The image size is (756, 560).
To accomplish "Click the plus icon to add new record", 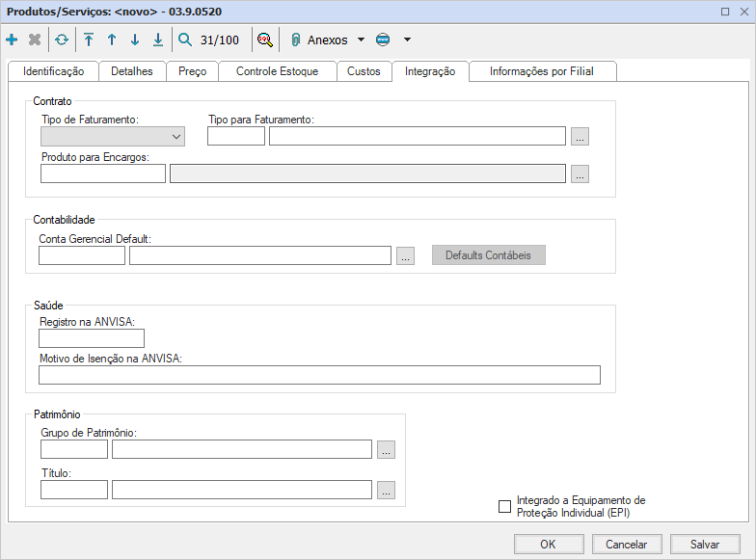I will (12, 40).
